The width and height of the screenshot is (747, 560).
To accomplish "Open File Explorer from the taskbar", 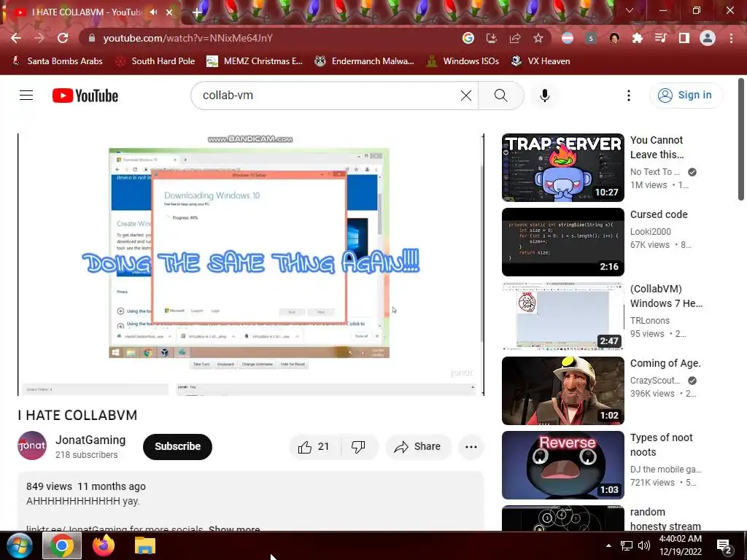I will click(145, 545).
